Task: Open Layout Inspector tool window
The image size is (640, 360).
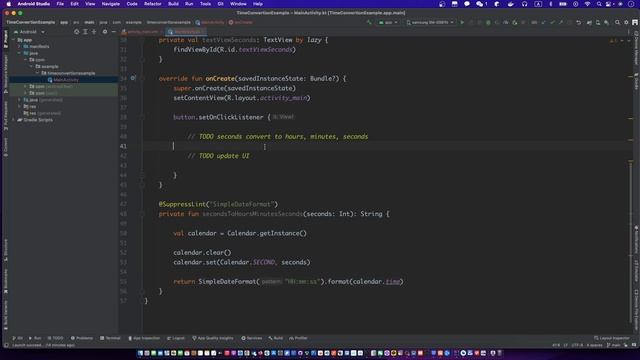Action: tap(612, 338)
